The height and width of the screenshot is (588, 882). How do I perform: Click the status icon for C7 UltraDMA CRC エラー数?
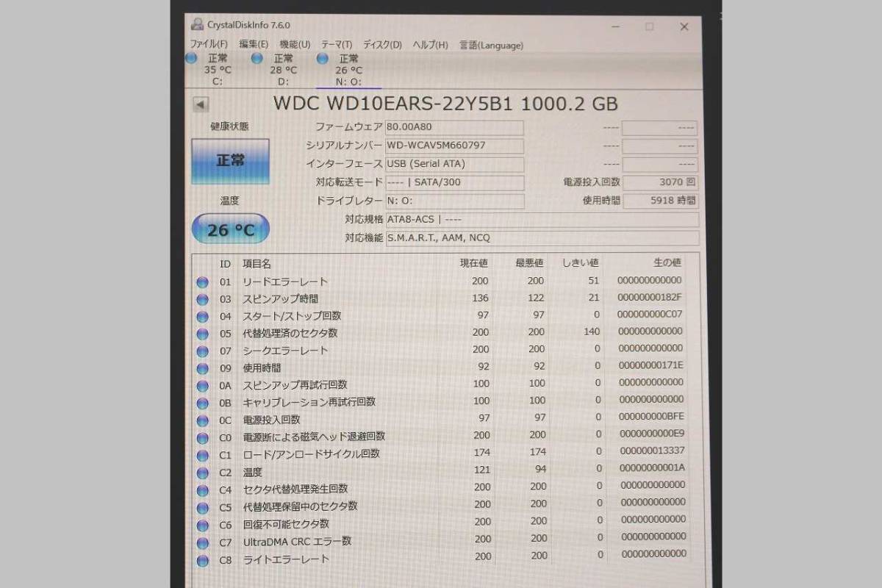click(202, 543)
